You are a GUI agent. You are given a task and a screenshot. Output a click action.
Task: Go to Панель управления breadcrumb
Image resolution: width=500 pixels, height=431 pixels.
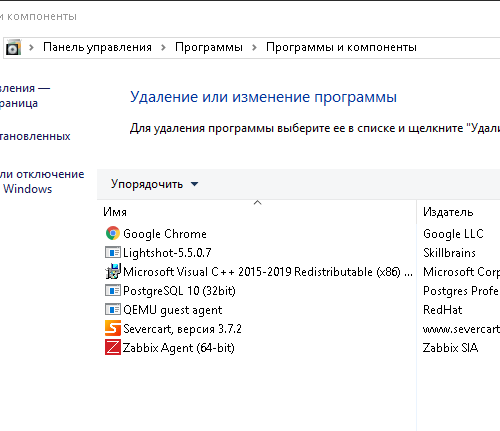pos(97,47)
